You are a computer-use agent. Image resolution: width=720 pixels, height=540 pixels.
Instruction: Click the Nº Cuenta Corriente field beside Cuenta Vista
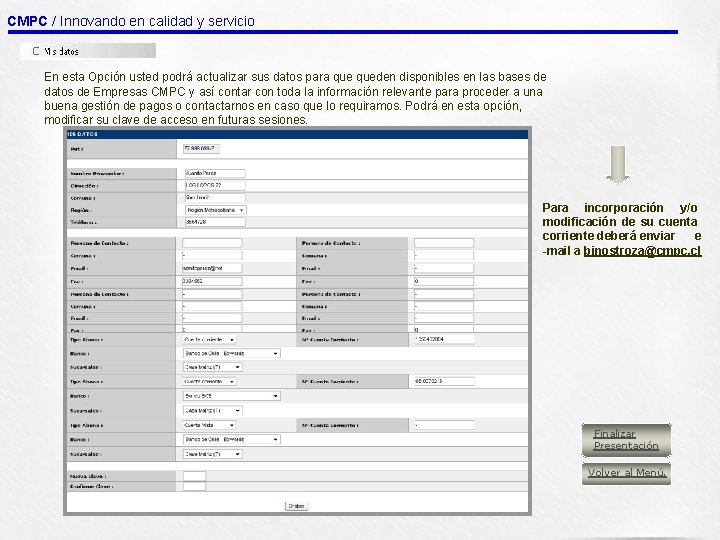point(444,425)
